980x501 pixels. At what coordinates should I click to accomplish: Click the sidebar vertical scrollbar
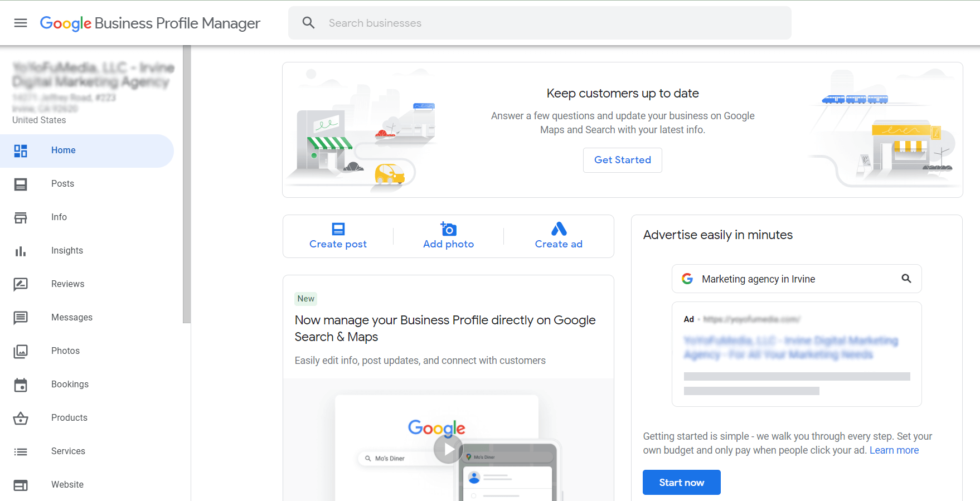click(187, 184)
